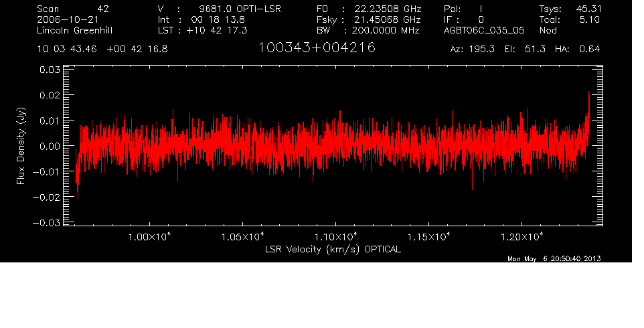644x328 pixels.
Task: Click F0 frequency 22.23508 GHz
Action: (x=388, y=9)
